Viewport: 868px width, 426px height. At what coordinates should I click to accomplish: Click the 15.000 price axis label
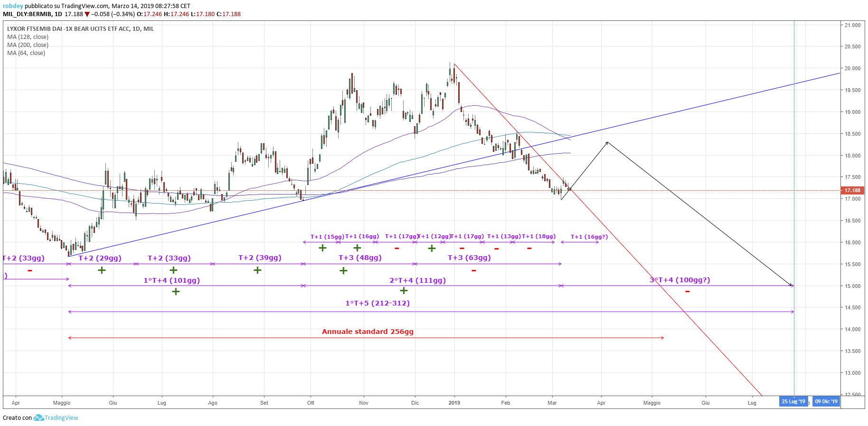pos(852,286)
